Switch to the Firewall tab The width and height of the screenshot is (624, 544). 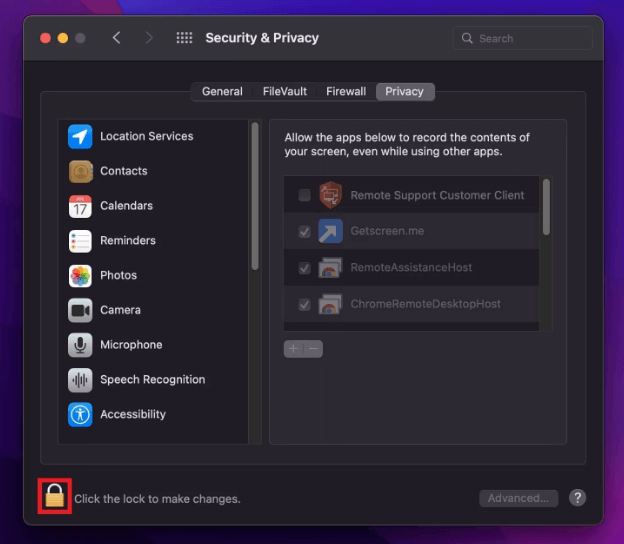pyautogui.click(x=346, y=92)
